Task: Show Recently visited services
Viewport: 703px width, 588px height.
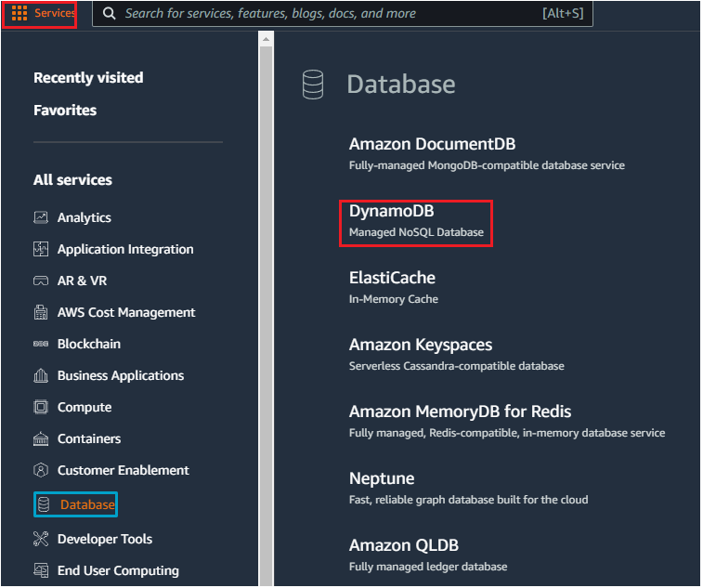Action: pyautogui.click(x=88, y=78)
